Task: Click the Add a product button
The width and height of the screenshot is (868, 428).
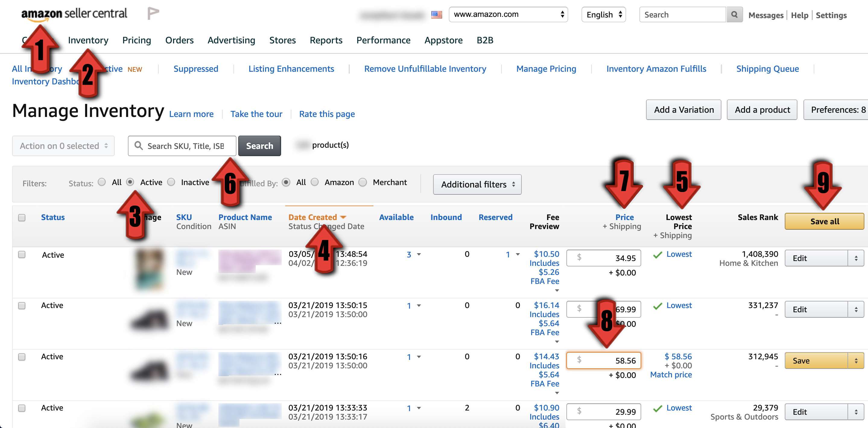Action: pos(762,110)
